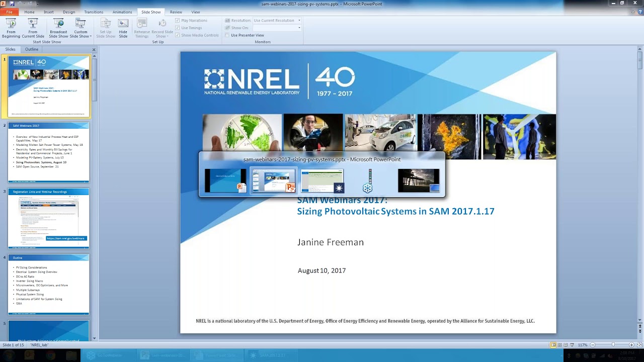644x362 pixels.
Task: Open the Custom Slide Show menu
Action: 80,28
